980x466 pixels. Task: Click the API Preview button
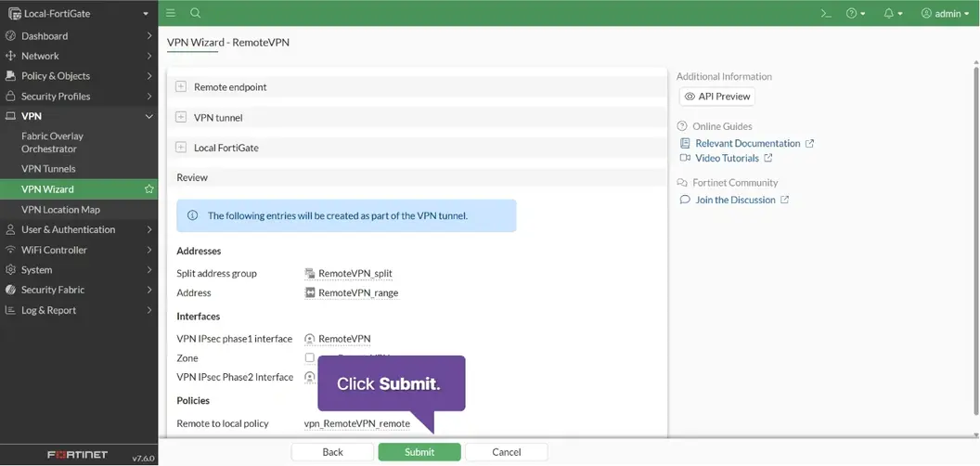pyautogui.click(x=716, y=97)
